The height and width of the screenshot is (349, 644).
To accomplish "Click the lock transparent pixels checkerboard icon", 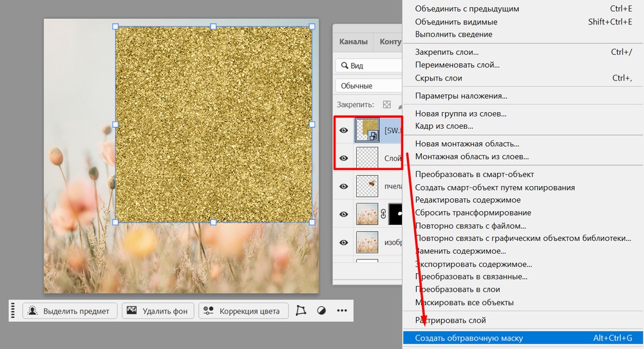I will point(386,104).
